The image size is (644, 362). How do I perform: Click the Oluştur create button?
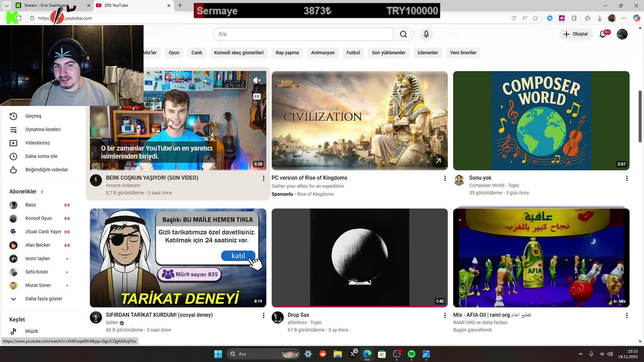576,34
